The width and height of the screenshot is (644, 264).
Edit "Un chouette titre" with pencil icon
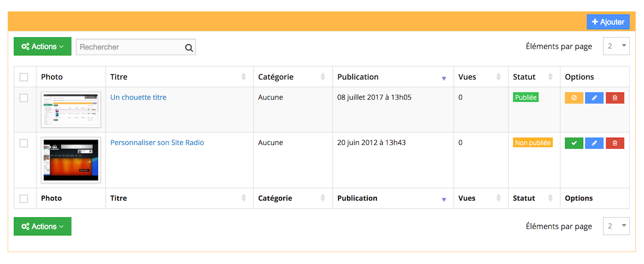pos(594,98)
